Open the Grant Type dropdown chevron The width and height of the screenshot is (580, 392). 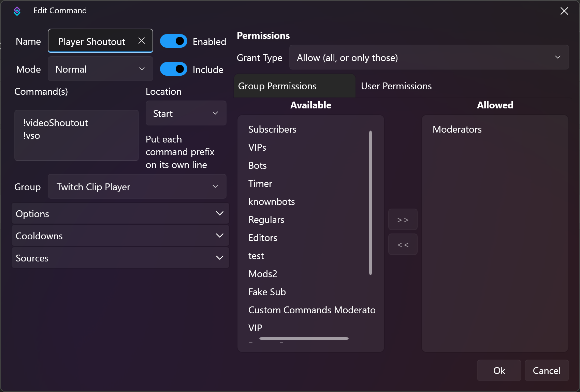click(558, 57)
